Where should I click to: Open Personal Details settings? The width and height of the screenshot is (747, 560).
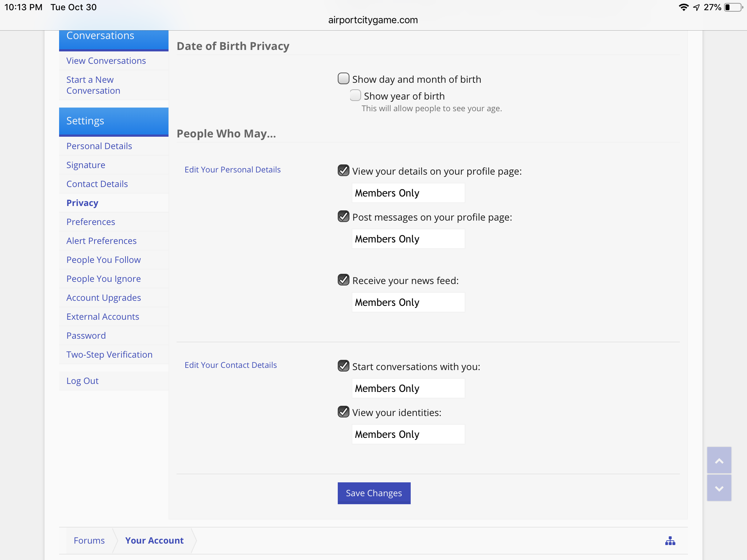(114, 146)
